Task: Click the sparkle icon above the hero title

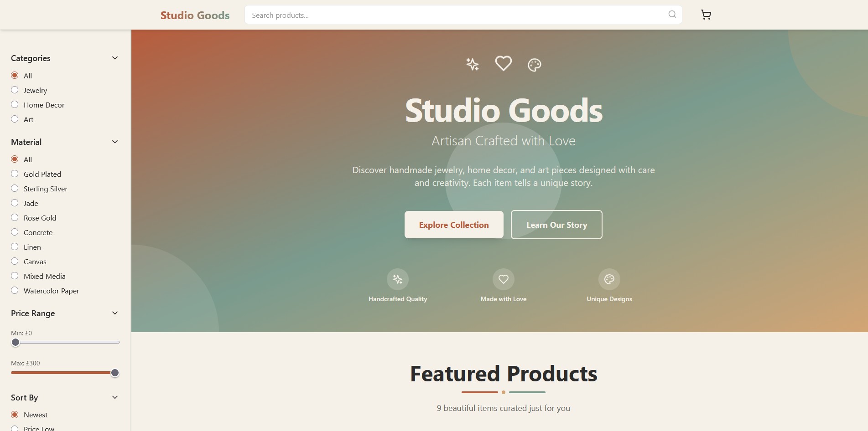Action: point(473,64)
